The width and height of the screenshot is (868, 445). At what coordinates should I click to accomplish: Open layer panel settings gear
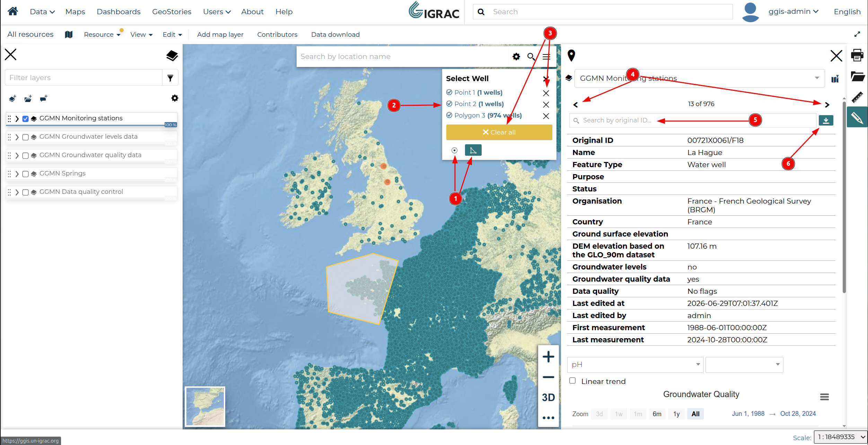click(x=175, y=98)
